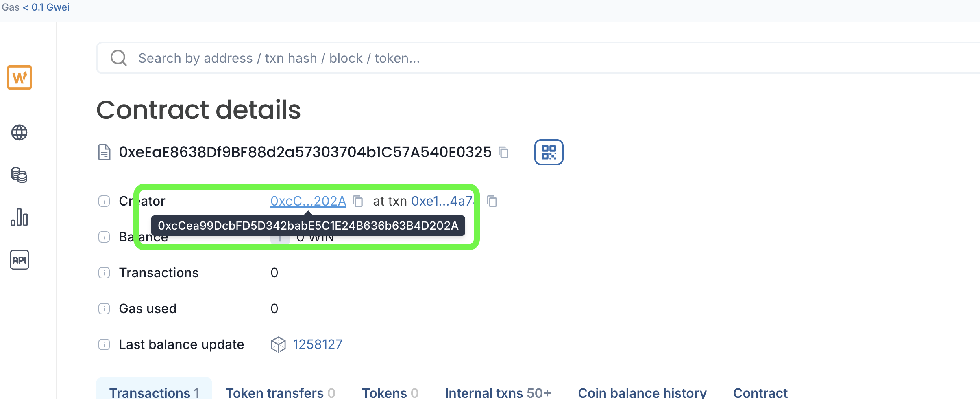Focus the address search field
Screen dimensions: 980x399
tap(537, 58)
